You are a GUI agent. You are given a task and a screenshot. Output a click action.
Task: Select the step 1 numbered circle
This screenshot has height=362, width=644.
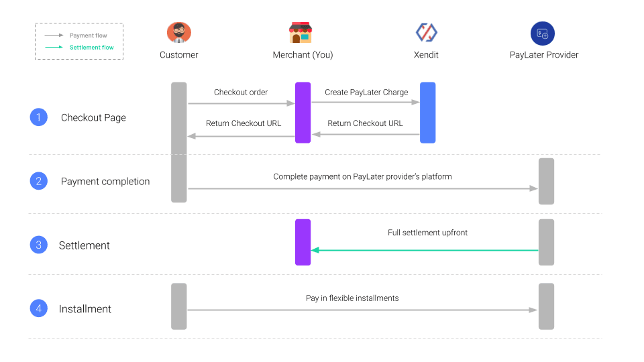39,117
